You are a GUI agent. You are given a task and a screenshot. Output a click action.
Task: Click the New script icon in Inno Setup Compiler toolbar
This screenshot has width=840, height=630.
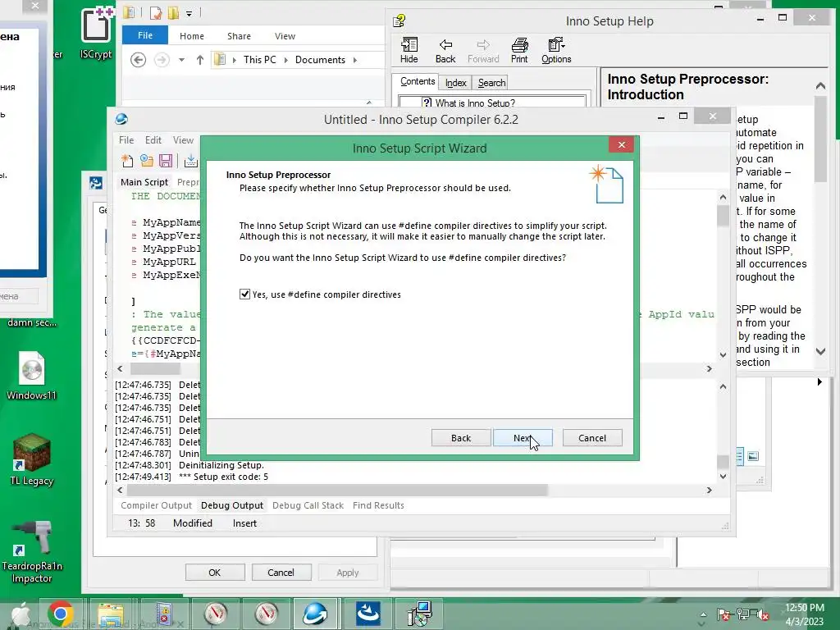pos(127,160)
